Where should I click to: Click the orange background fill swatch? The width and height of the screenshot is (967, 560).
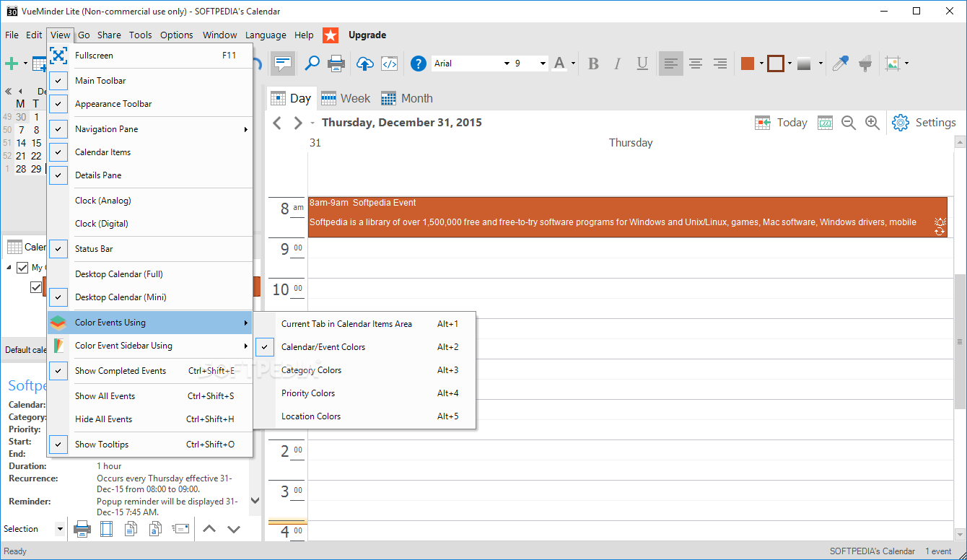(748, 64)
